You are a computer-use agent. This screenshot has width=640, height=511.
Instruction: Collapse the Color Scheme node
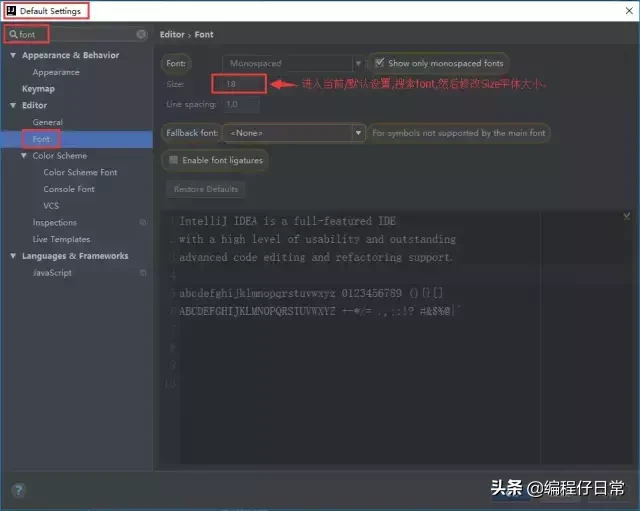[x=24, y=156]
